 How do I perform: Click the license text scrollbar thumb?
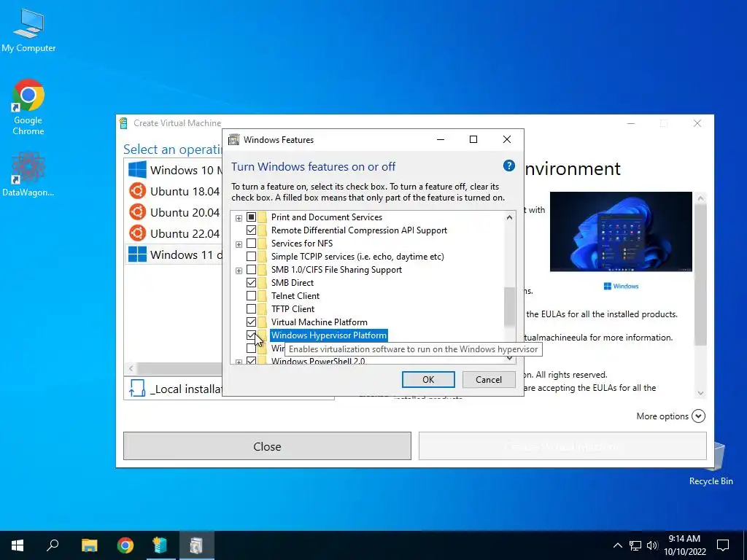[700, 275]
